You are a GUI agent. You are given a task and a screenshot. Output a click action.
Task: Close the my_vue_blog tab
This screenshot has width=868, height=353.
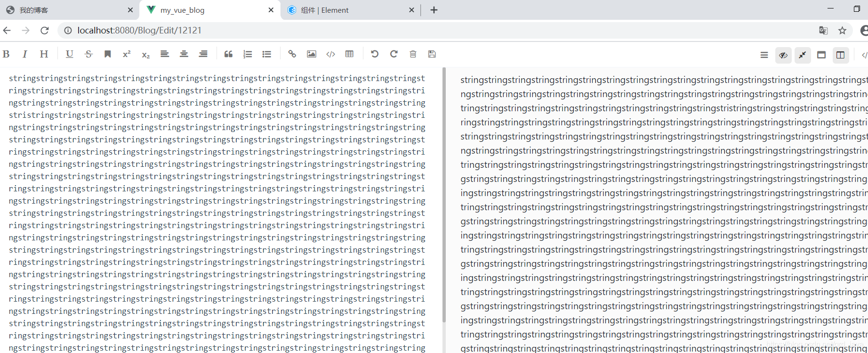pyautogui.click(x=271, y=10)
